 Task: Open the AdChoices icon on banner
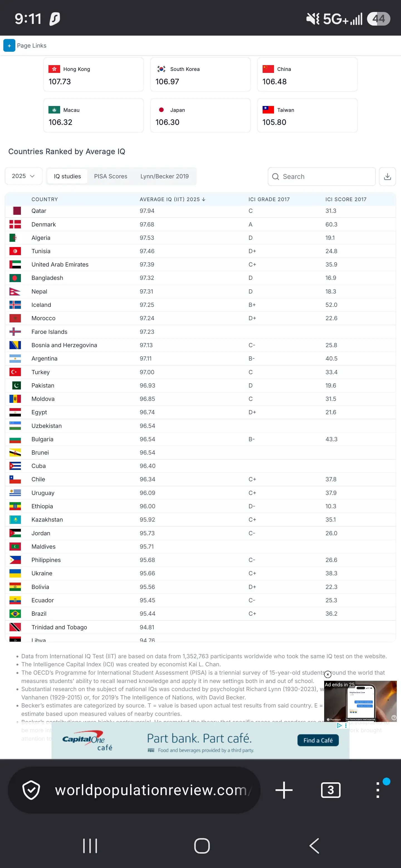pyautogui.click(x=339, y=726)
